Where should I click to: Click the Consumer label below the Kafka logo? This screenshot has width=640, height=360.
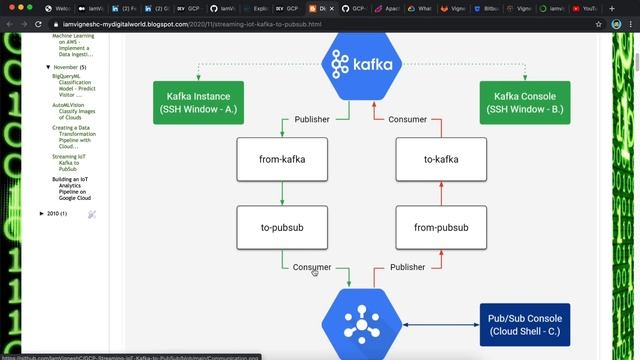[407, 119]
